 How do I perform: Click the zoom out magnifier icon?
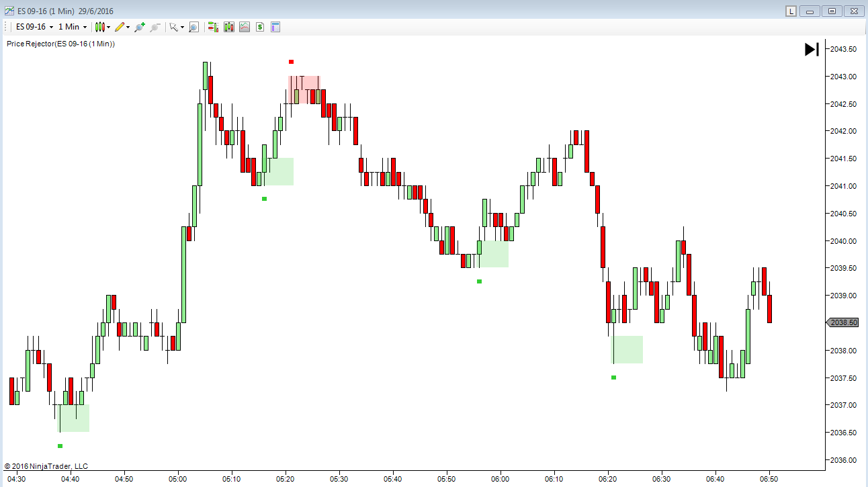155,27
